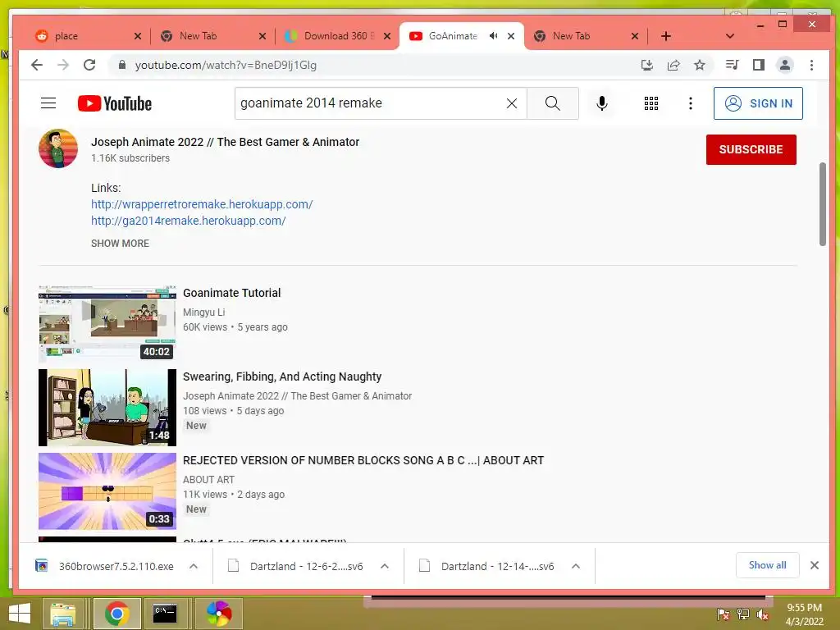Click the address bar URL
The width and height of the screenshot is (840, 630).
pyautogui.click(x=226, y=65)
